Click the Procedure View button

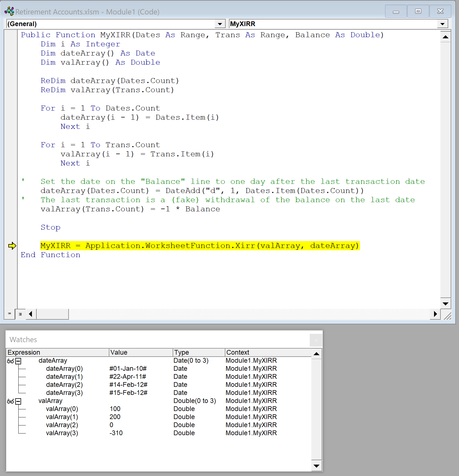(9, 314)
